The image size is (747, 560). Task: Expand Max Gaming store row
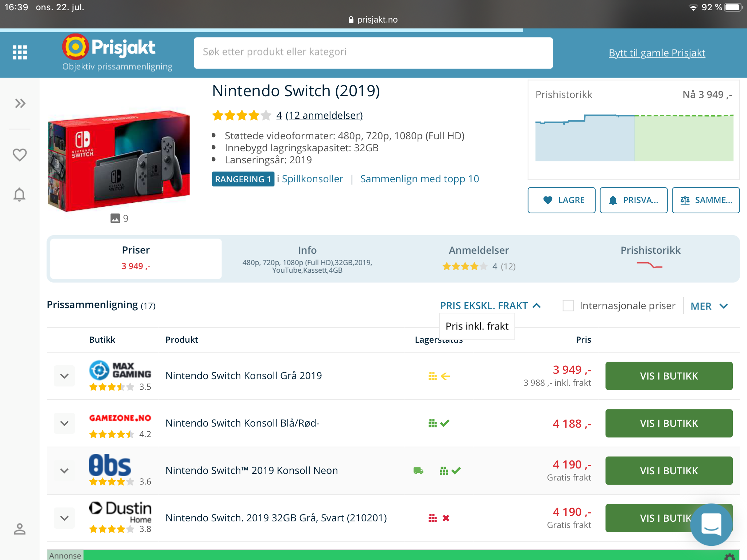pos(65,376)
